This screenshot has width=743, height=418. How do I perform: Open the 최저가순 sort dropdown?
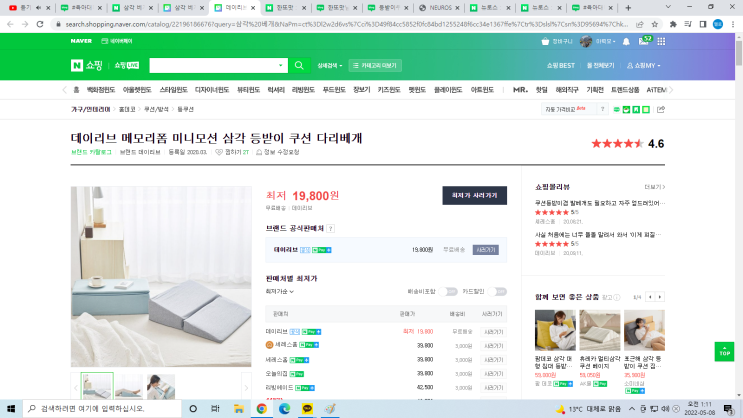point(280,291)
